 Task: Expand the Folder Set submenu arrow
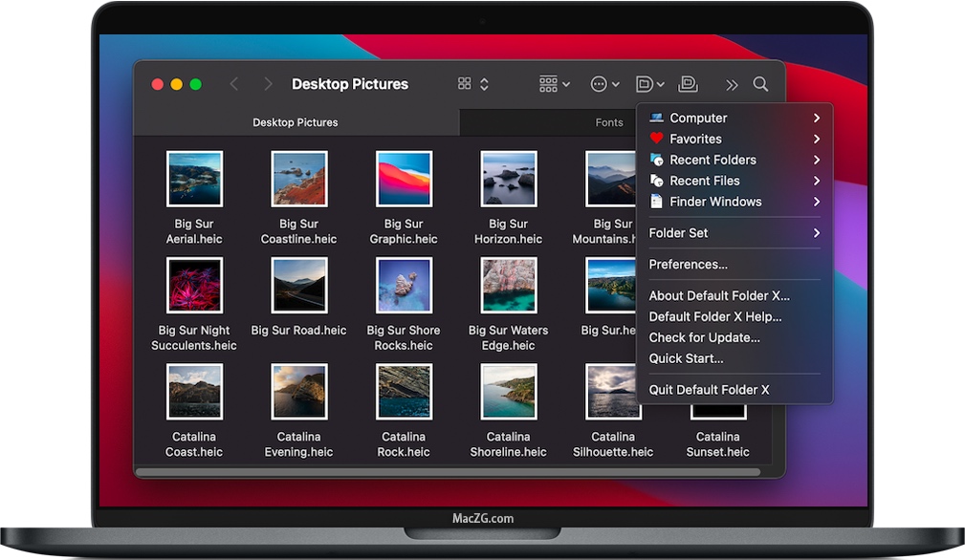pyautogui.click(x=817, y=233)
